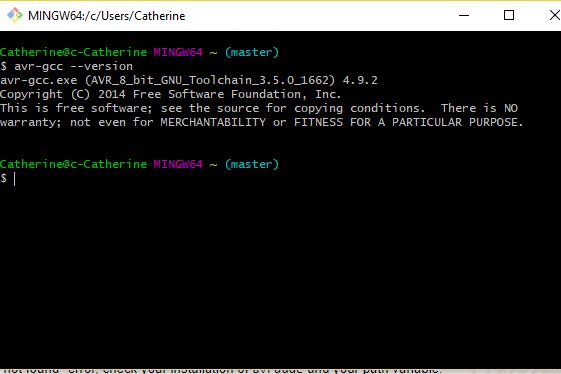Click the warranty MERCHANTABILITY line
This screenshot has height=374, width=561.
[x=262, y=122]
